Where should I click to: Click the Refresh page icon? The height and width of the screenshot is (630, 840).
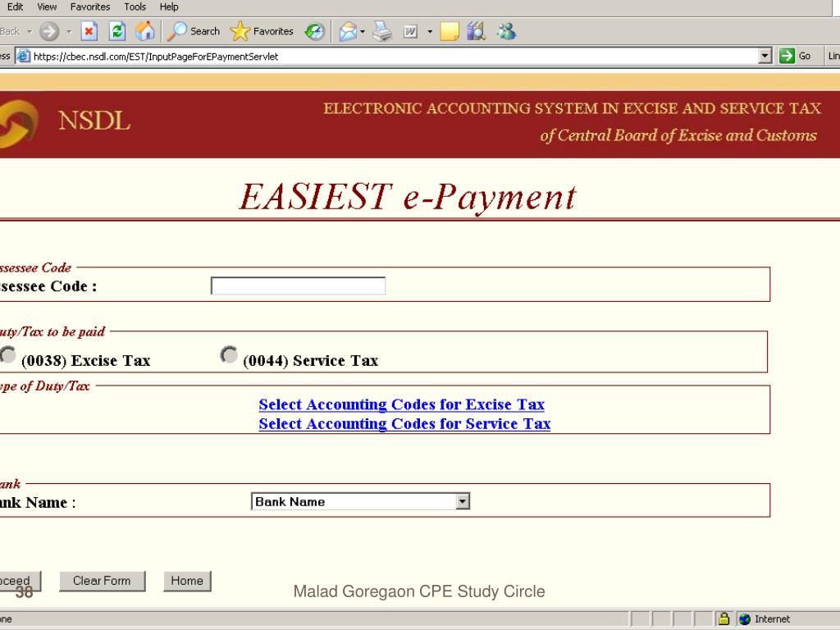coord(116,32)
